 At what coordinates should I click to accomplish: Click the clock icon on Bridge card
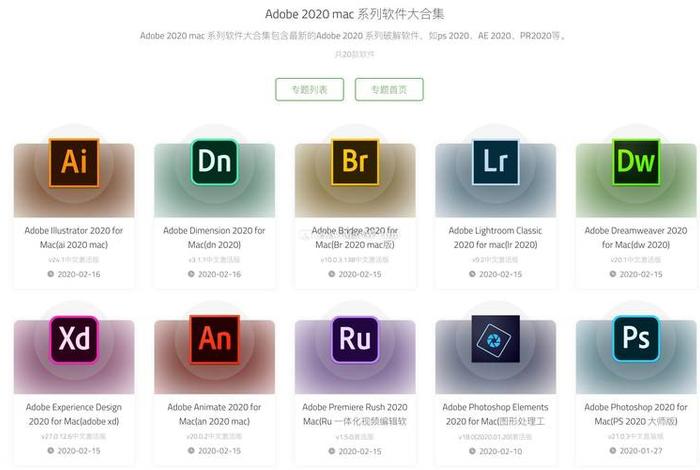pyautogui.click(x=332, y=274)
